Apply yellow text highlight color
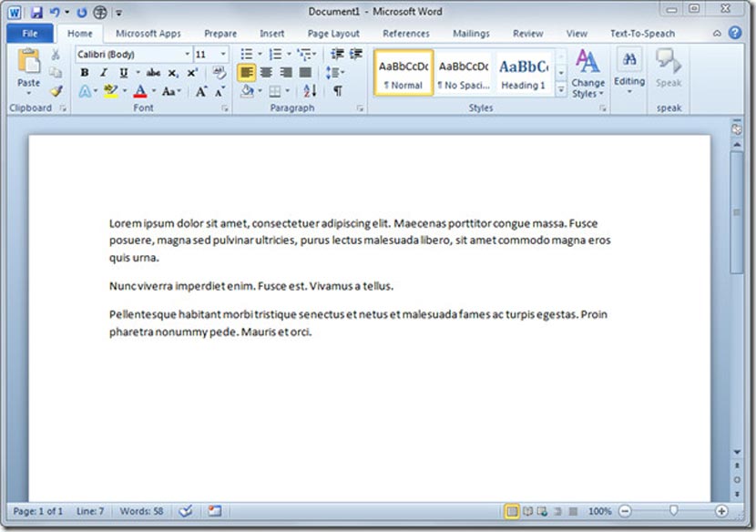Screen dimensions: 756x532 tap(109, 90)
